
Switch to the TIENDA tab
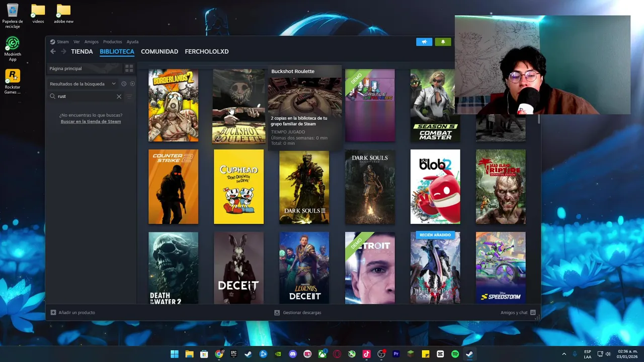[82, 51]
